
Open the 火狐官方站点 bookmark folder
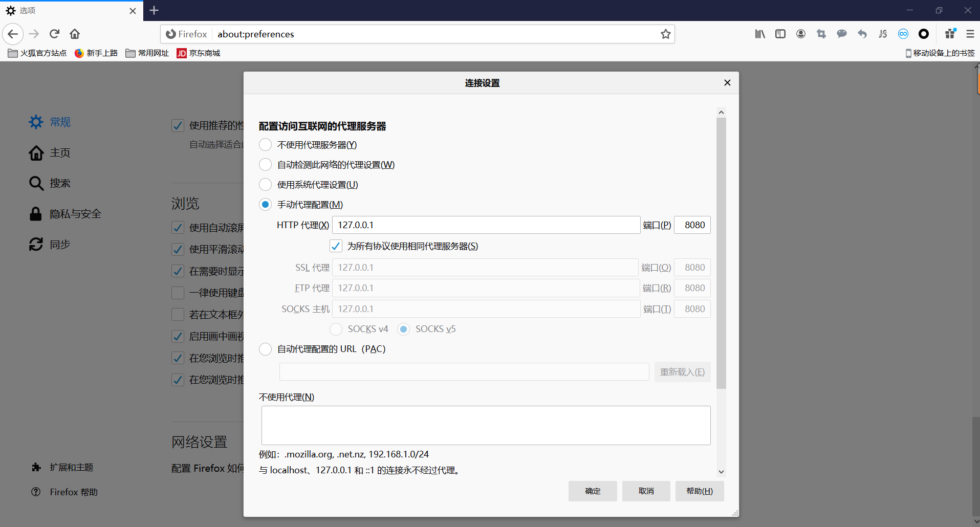click(x=37, y=53)
